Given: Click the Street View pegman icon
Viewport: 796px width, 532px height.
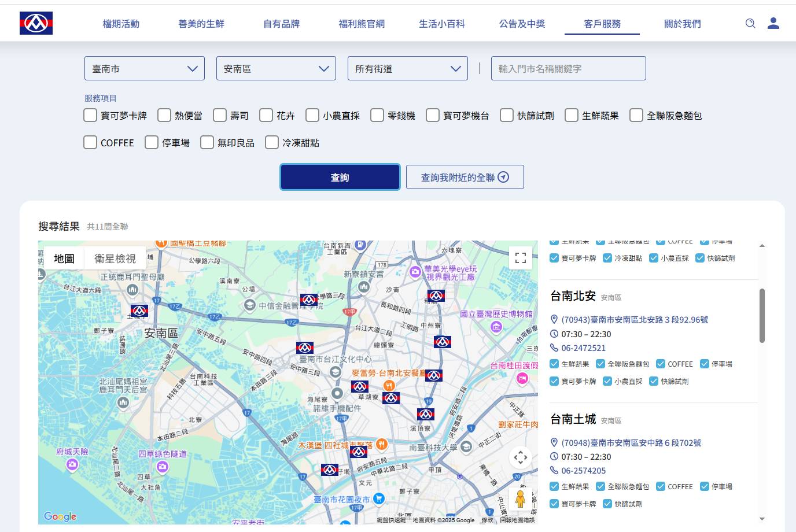Looking at the screenshot, I should click(x=520, y=498).
